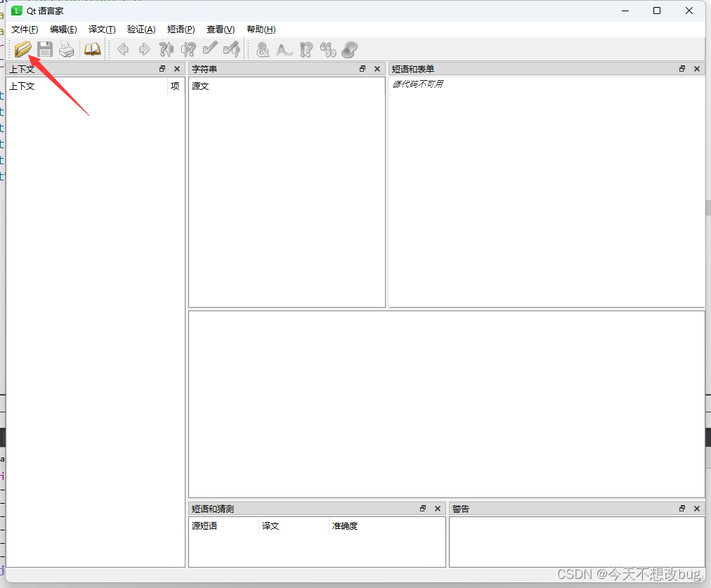Toggle place marker matches check icon
711x588 pixels.
[350, 49]
